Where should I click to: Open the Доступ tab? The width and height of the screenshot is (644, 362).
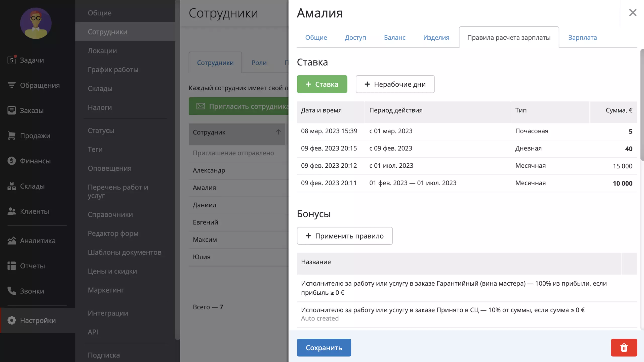tap(355, 37)
